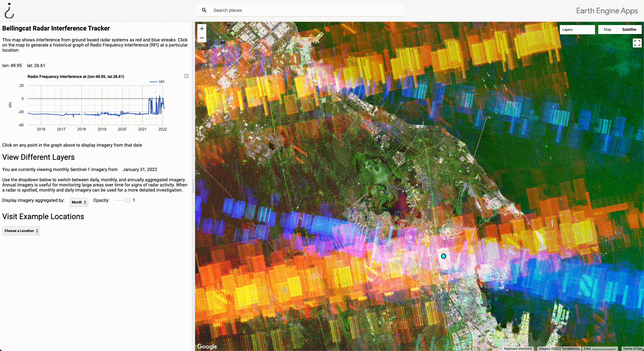644x351 pixels.
Task: Open the Terms of Use link
Action: coord(632,348)
